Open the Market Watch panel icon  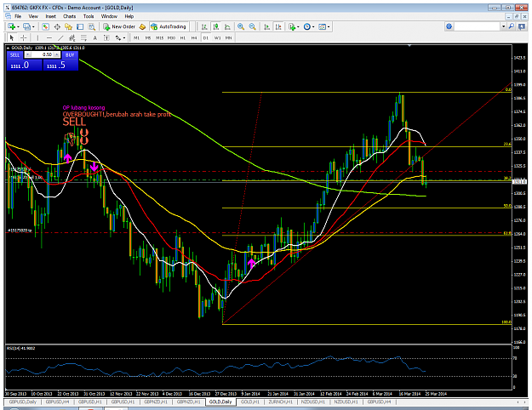coord(45,26)
